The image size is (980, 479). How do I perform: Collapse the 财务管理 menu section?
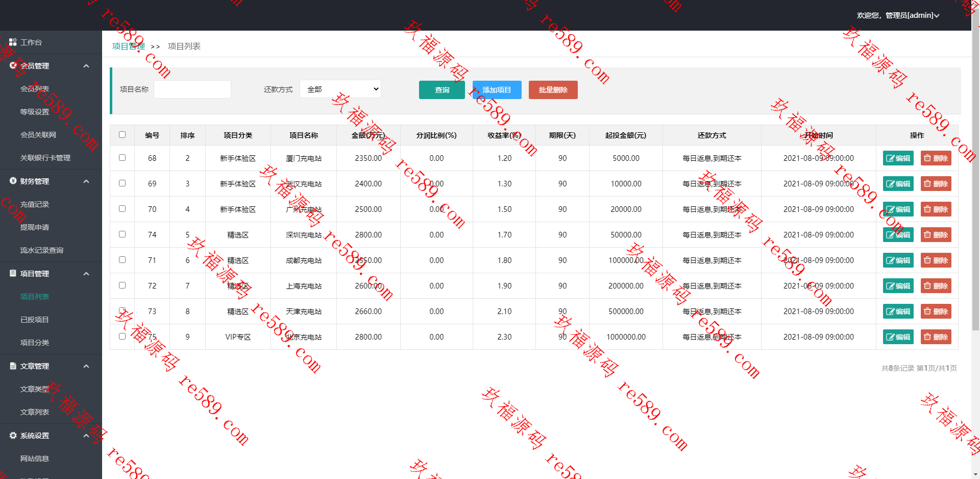pos(86,181)
